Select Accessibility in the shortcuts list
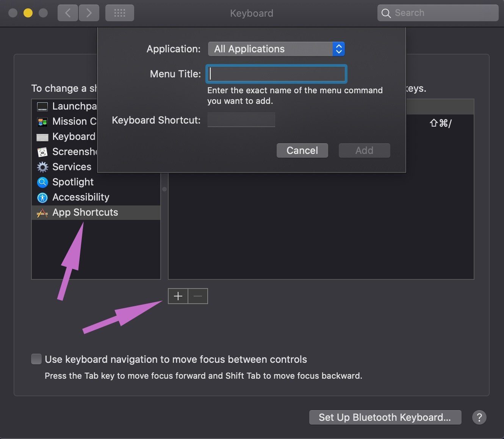The height and width of the screenshot is (439, 504). (96, 198)
